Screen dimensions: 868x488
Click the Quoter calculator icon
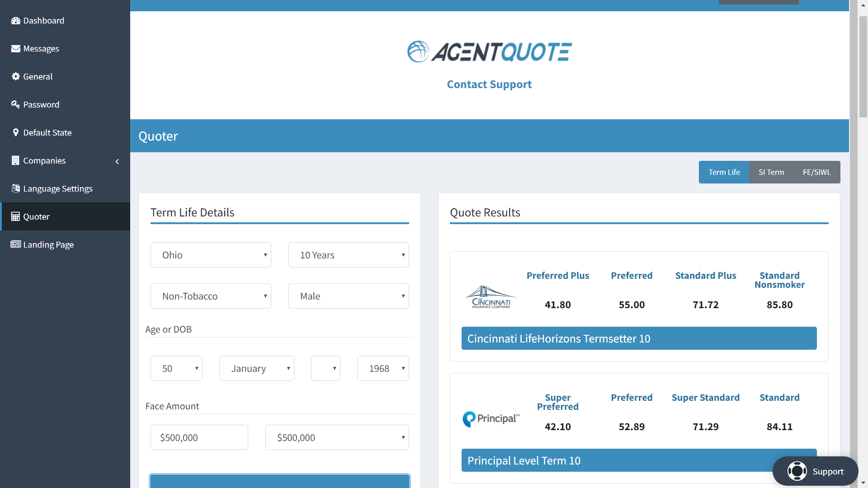point(16,217)
